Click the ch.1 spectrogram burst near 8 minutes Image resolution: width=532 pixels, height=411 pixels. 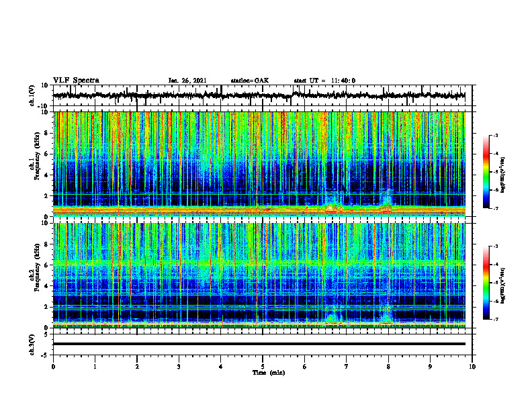[x=386, y=203]
